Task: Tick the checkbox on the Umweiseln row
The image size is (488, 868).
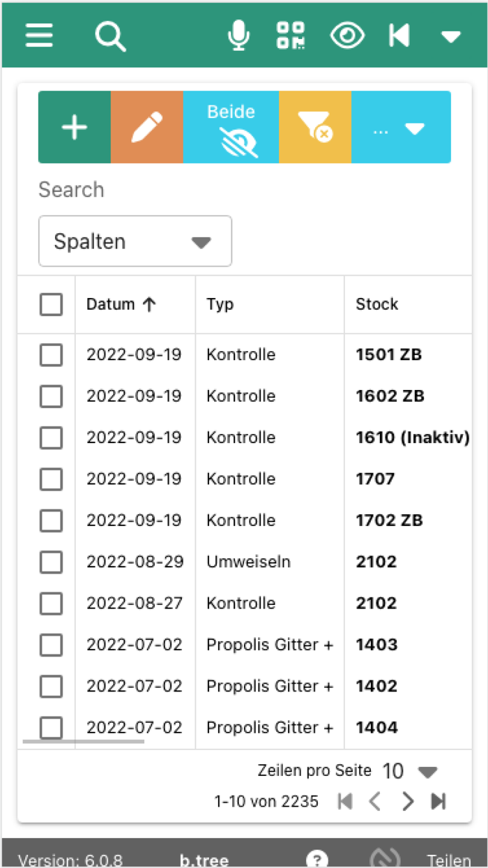Action: (50, 562)
